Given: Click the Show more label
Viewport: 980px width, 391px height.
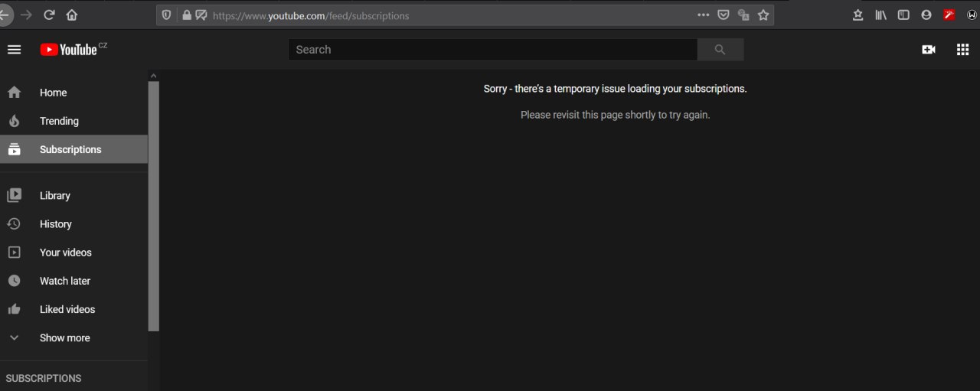Looking at the screenshot, I should [x=65, y=338].
